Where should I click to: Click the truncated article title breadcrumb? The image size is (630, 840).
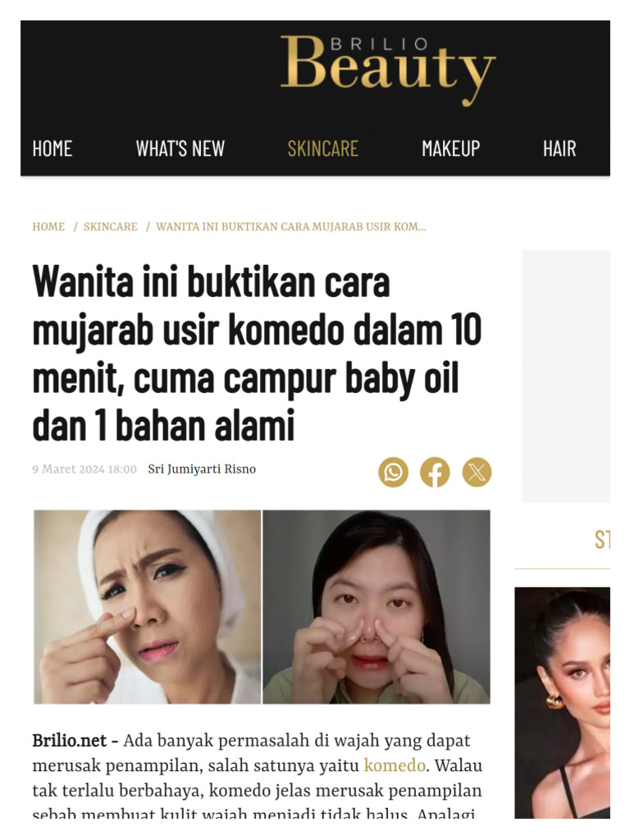(x=291, y=226)
